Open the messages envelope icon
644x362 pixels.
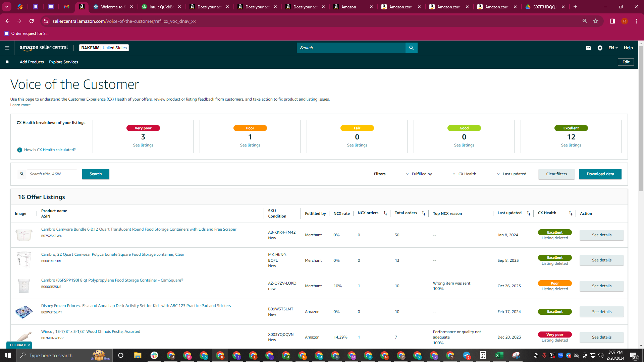[x=588, y=48]
